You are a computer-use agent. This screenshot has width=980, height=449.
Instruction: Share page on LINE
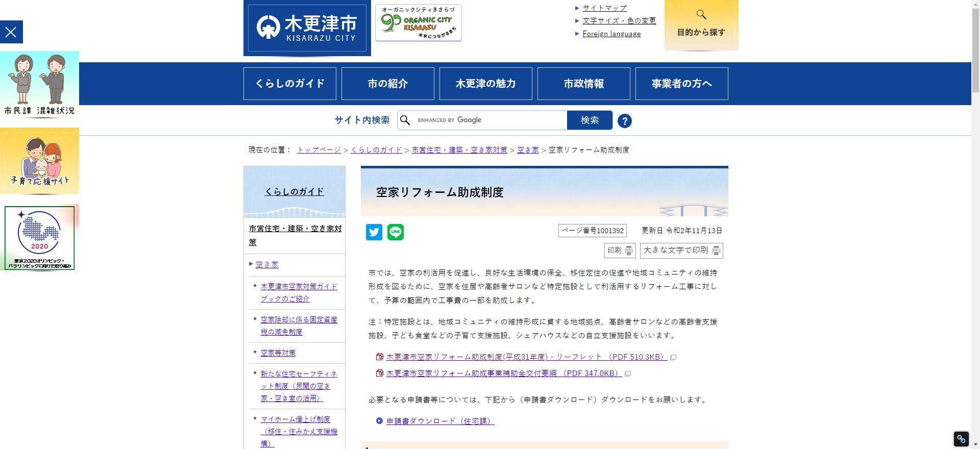tap(396, 232)
